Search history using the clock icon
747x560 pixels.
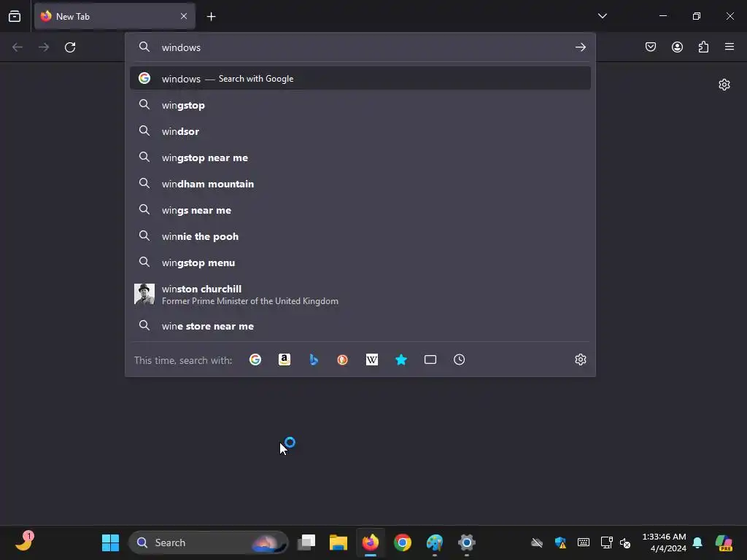(x=460, y=359)
